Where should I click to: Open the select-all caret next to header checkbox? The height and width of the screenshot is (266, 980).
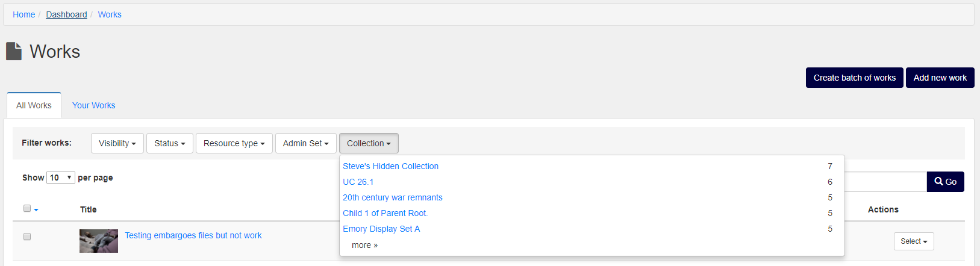36,210
